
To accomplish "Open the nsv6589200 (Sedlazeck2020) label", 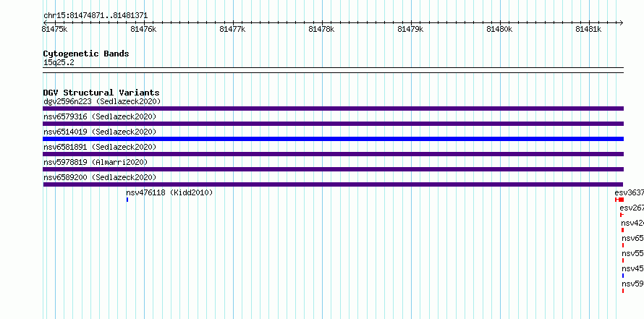I will 100,177.
